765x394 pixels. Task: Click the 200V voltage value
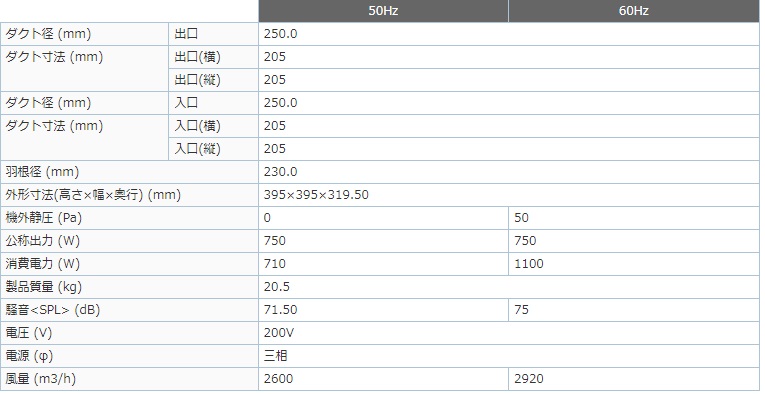279,333
